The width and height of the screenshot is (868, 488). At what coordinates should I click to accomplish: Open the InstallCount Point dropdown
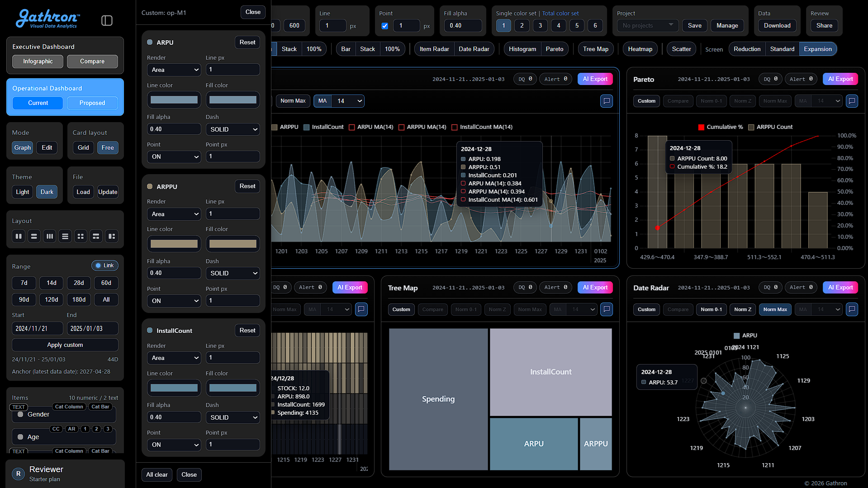click(x=174, y=445)
